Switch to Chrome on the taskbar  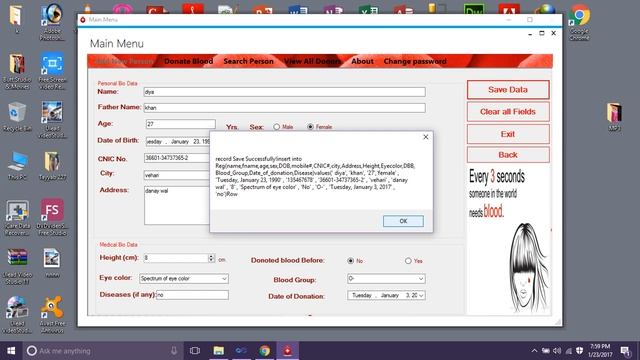[x=264, y=351]
